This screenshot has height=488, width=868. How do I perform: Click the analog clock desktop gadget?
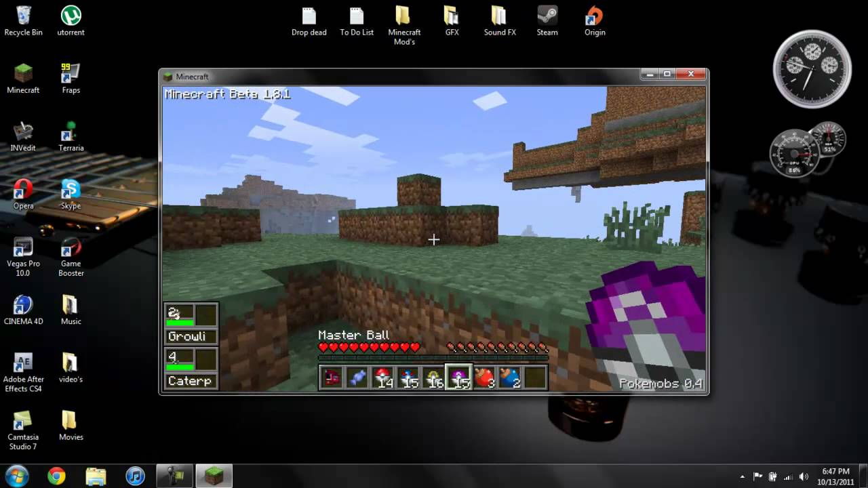pyautogui.click(x=812, y=69)
